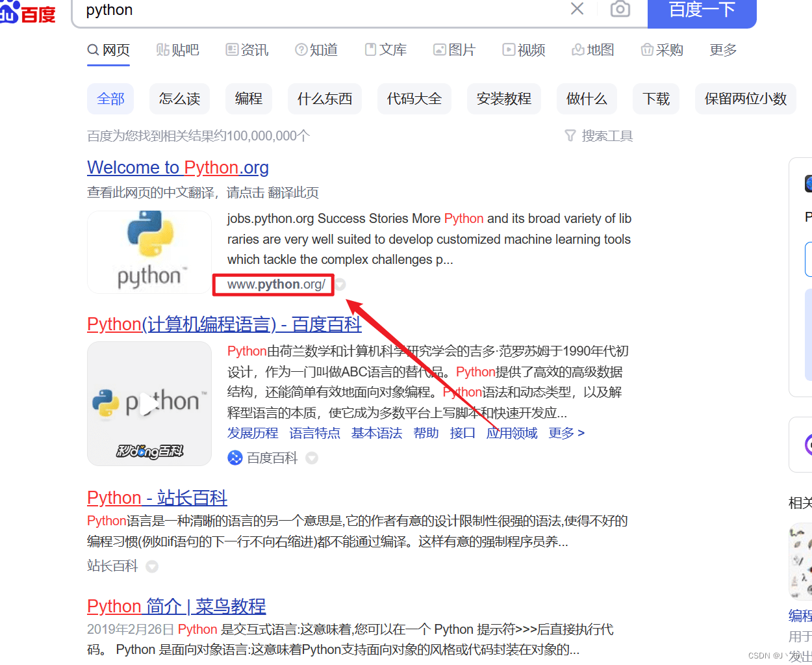Select the 代码大全 filter chip
Screen dimensions: 812x665
coord(414,99)
